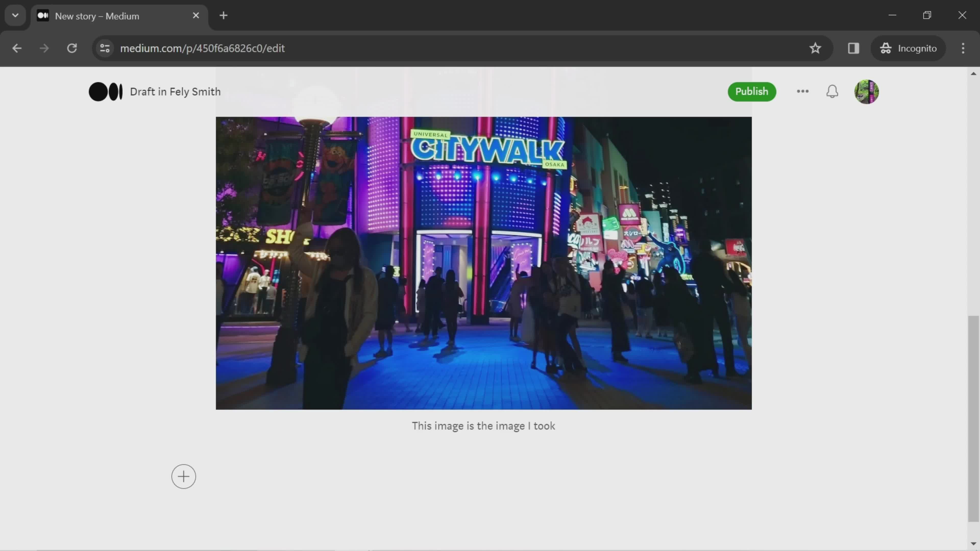Open the Chrome three-dot menu
This screenshot has width=980, height=551.
coord(963,48)
